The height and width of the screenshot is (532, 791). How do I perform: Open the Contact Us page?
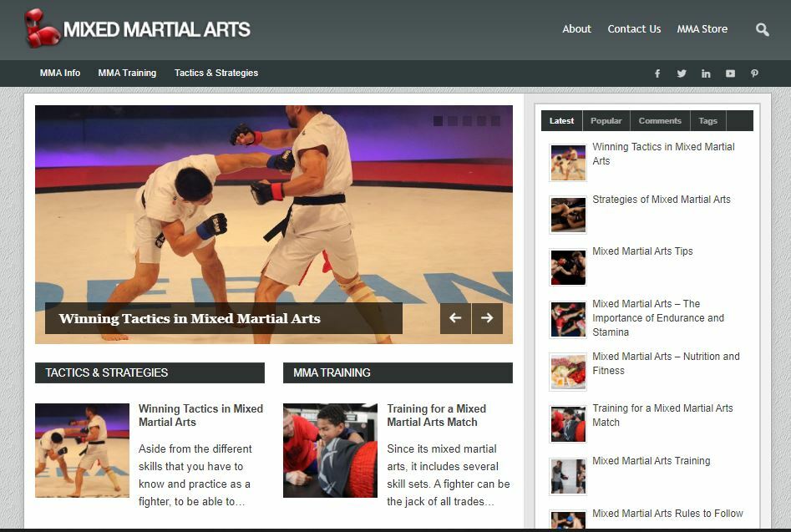[x=634, y=28]
